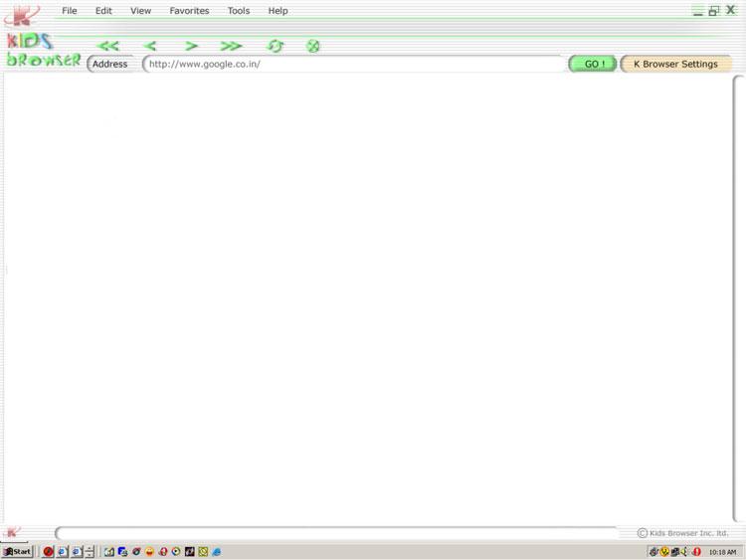This screenshot has width=746, height=560.
Task: Click the GO ! button
Action: coord(593,64)
